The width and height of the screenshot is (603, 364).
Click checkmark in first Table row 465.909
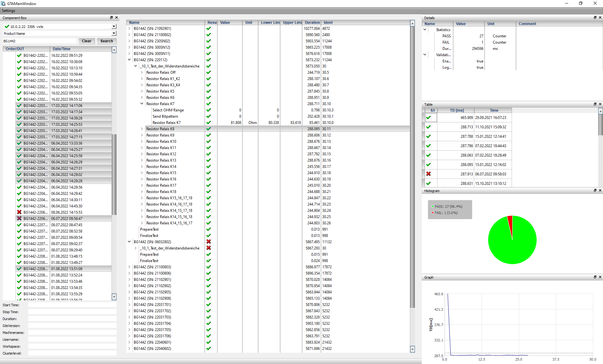pyautogui.click(x=428, y=117)
